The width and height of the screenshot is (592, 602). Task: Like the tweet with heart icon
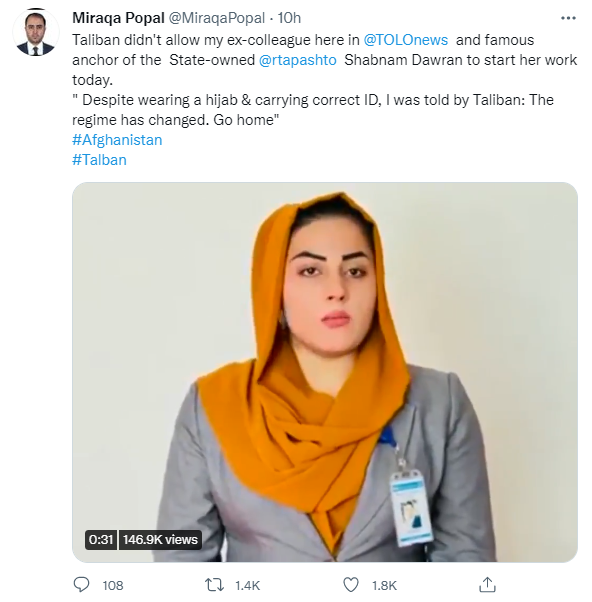(351, 585)
